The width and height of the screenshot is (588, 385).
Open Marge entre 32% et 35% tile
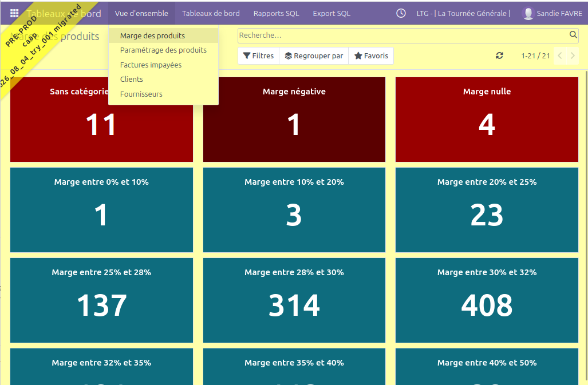[x=101, y=367]
